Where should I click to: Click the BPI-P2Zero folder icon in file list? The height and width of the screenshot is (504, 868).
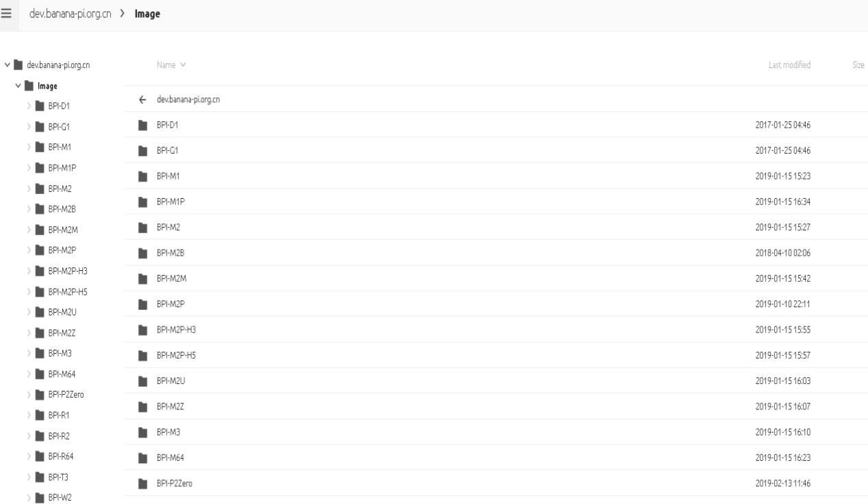coord(142,484)
